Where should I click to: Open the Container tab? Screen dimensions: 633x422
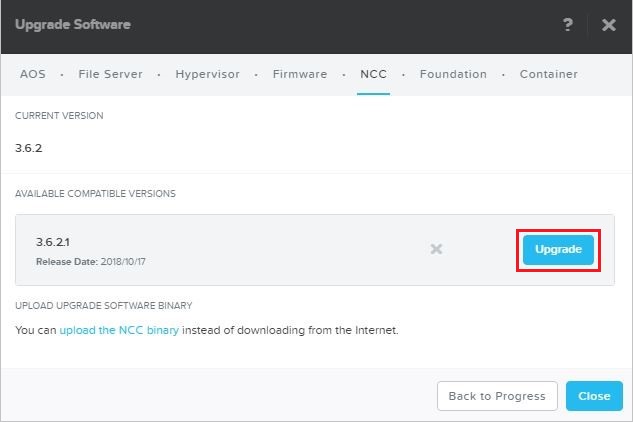(x=548, y=74)
